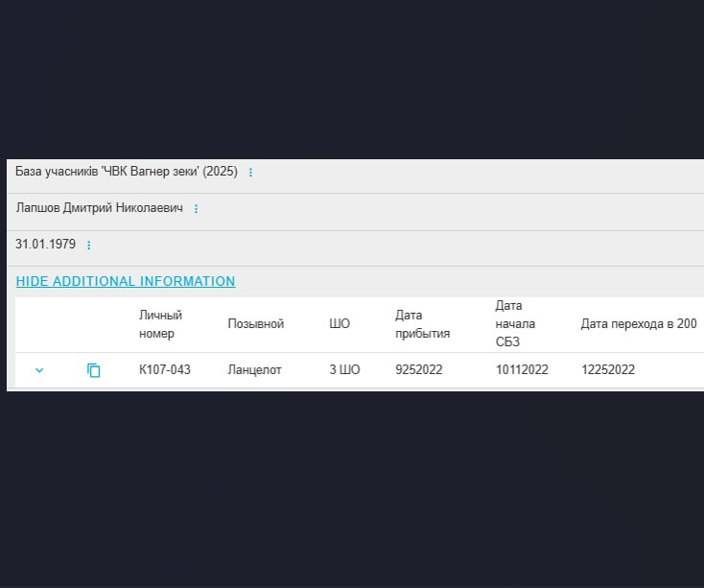Select the 10112022 date cell
The image size is (704, 588).
pos(522,370)
